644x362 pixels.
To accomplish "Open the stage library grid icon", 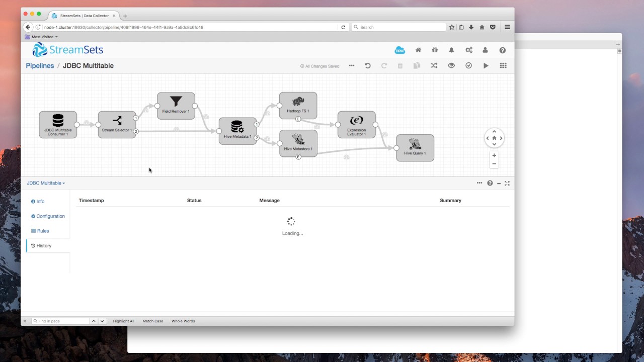I will pyautogui.click(x=503, y=65).
